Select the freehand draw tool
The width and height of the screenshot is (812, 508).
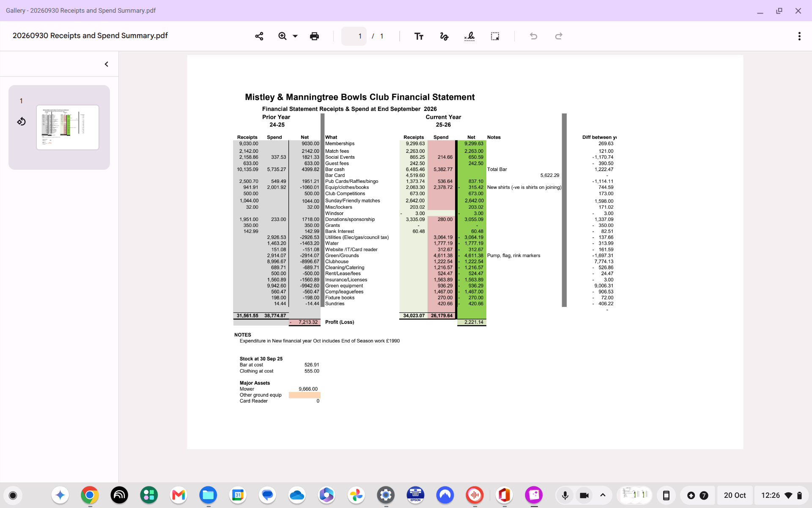(x=444, y=36)
